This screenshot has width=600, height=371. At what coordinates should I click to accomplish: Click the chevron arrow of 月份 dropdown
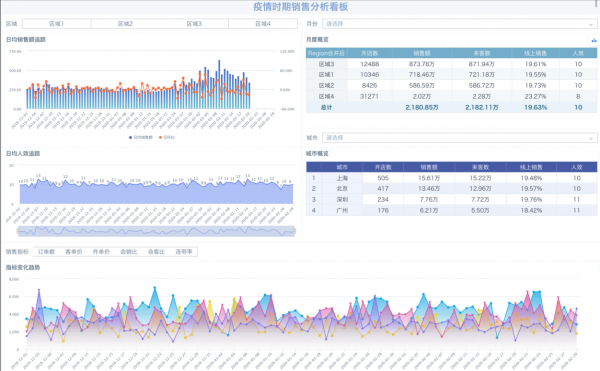(591, 24)
